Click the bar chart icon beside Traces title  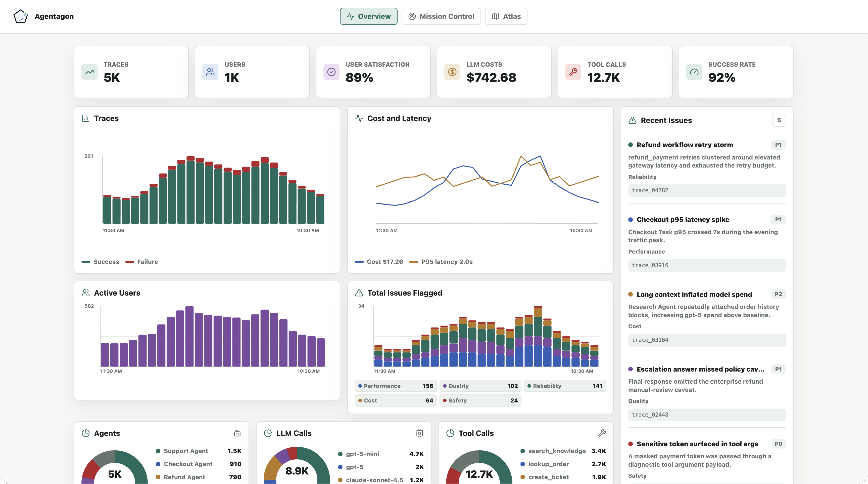(x=86, y=118)
